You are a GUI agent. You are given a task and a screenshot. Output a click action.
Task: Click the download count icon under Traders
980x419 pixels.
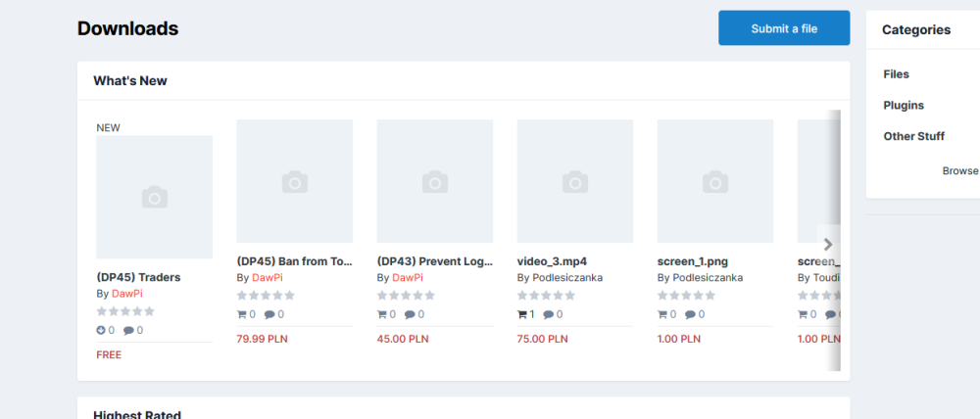101,330
